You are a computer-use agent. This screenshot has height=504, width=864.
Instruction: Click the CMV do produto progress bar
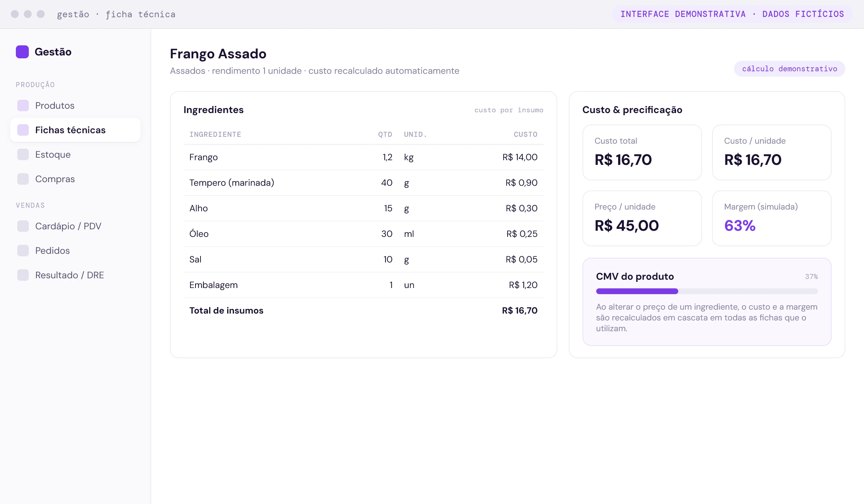point(707,291)
